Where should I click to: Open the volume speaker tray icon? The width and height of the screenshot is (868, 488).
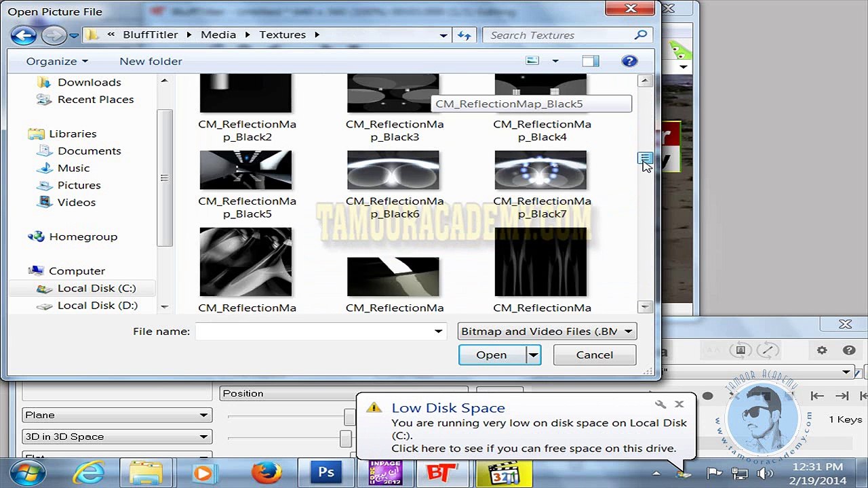coord(765,474)
